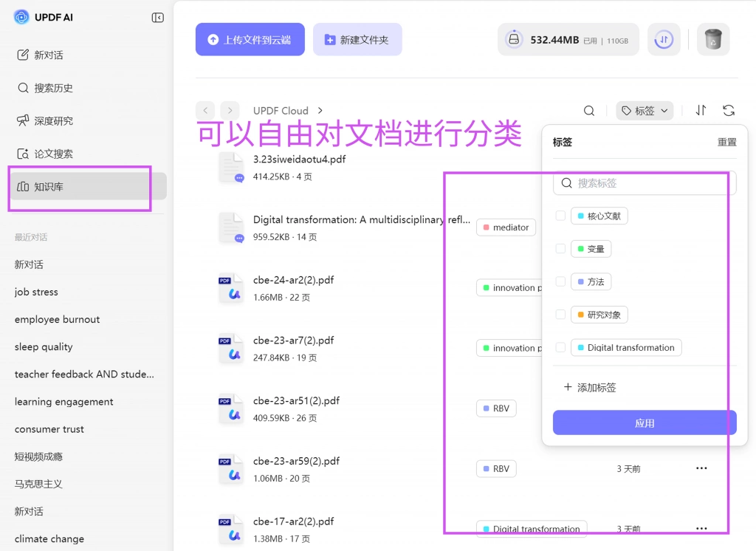Click 添加标签 to add a tag
Screen dimensions: 756x551
pyautogui.click(x=590, y=388)
